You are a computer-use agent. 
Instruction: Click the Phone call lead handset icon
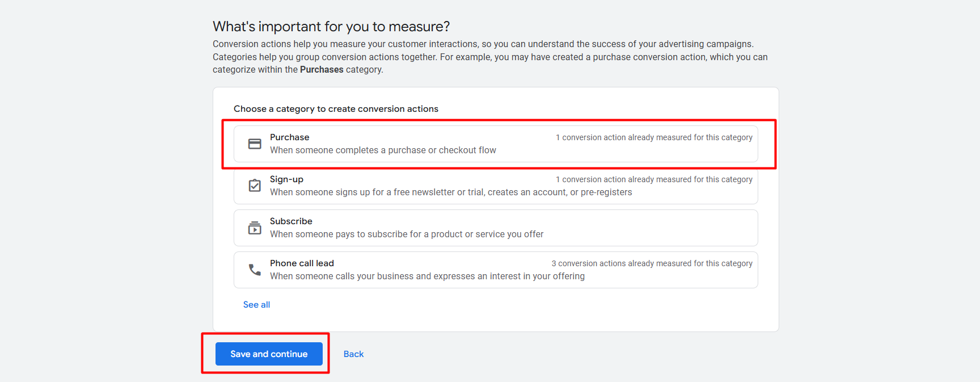255,270
